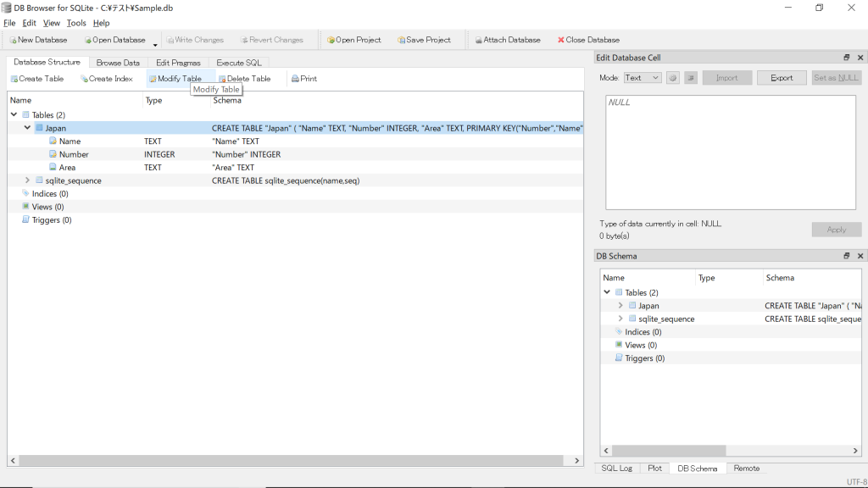Viewport: 868px width, 488px height.
Task: Click Delete Table in structure toolbar
Action: pos(245,79)
